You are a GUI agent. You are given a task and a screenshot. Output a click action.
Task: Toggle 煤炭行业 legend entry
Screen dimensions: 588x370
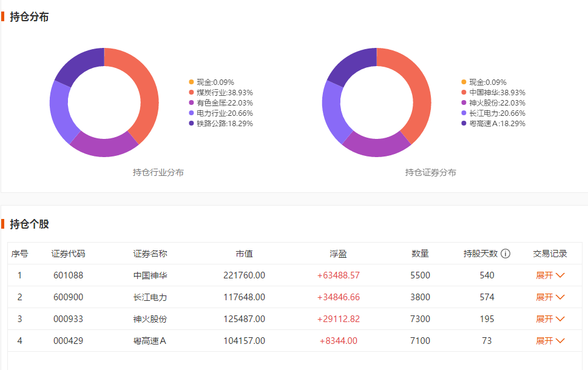[x=221, y=93]
